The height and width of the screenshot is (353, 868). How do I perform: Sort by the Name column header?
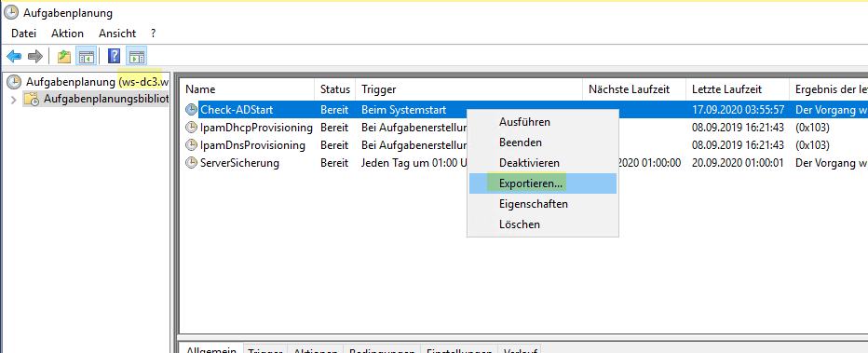pyautogui.click(x=248, y=89)
